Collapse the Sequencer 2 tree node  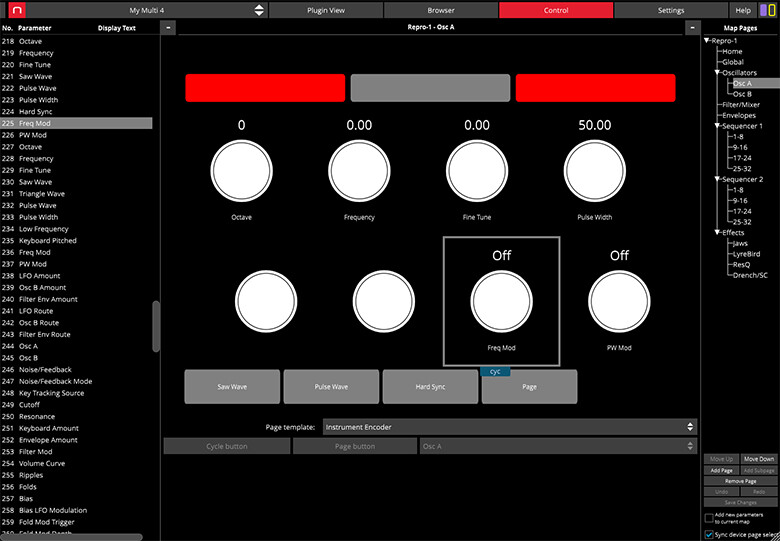click(717, 179)
